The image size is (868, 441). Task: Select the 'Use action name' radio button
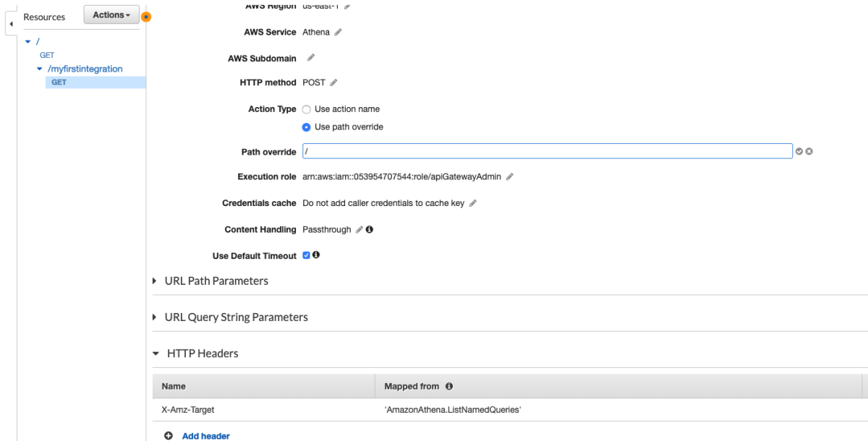[x=307, y=109]
